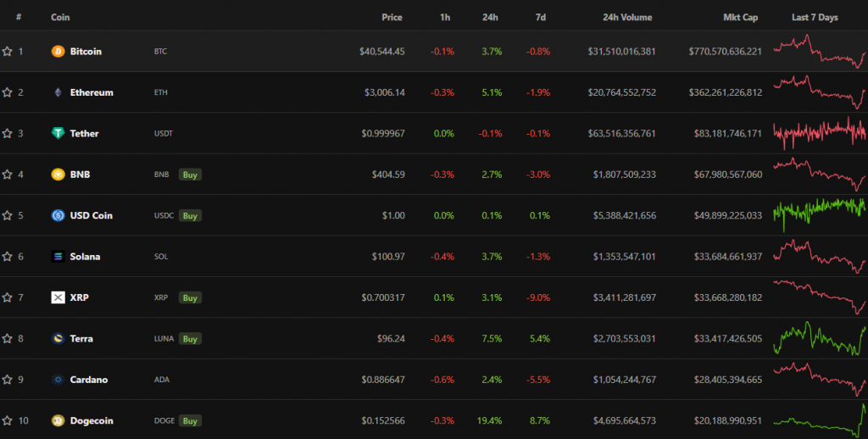Click the BTC ticker symbol
Screen dimensions: 868x439
point(160,52)
